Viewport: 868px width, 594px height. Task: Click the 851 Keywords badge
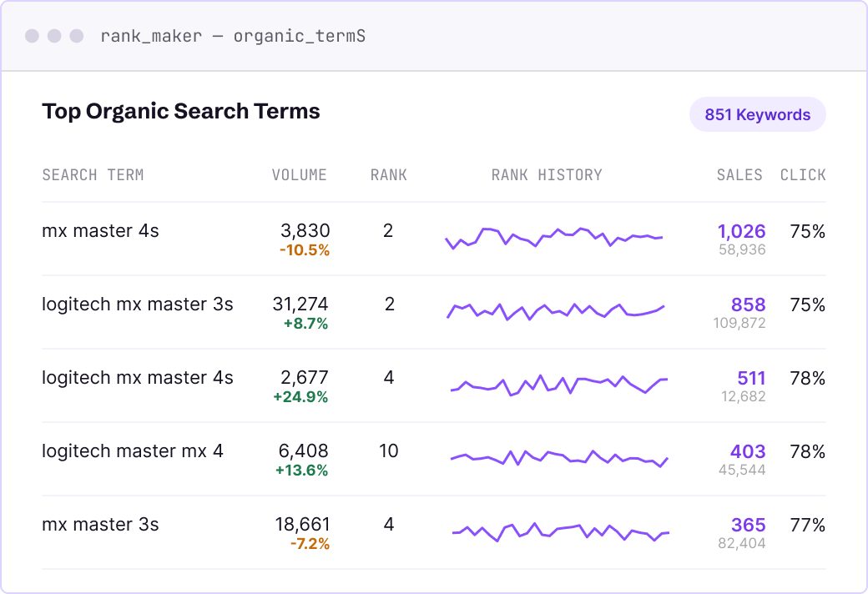point(757,114)
